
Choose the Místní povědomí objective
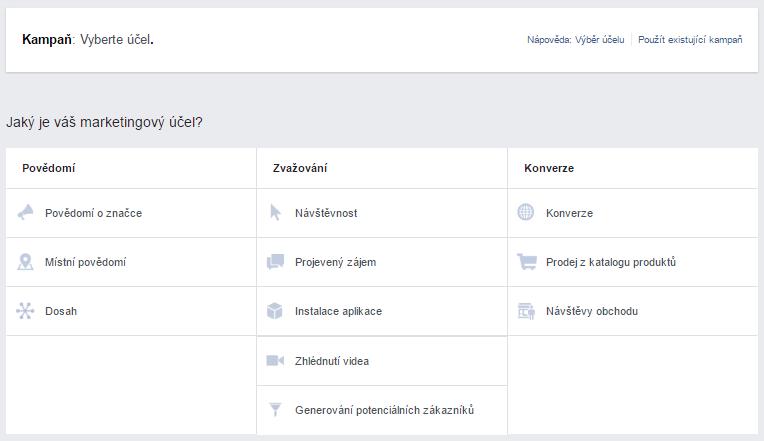tap(131, 262)
